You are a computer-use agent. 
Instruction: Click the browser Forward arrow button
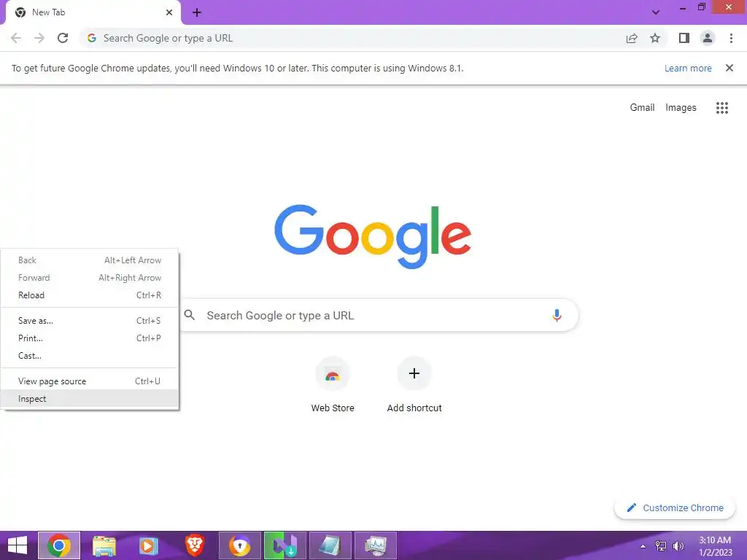pos(39,38)
